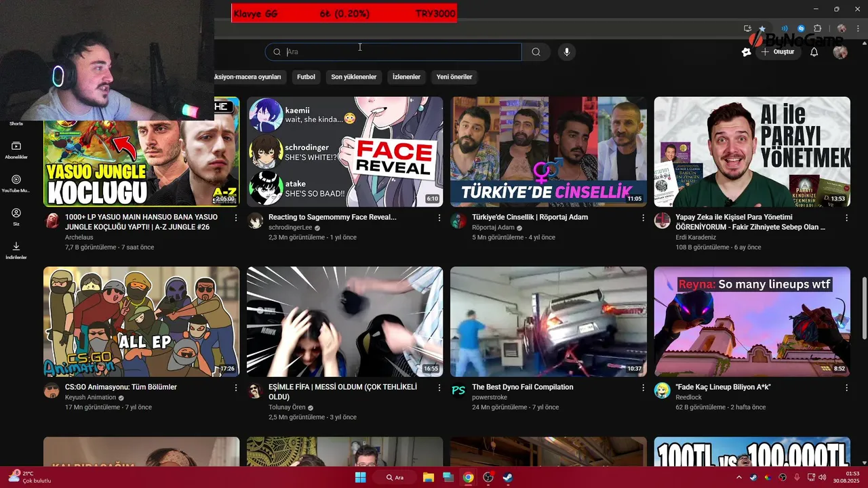Show hidden system tray icons chevron
Screen dimensions: 868x488
coord(739,477)
